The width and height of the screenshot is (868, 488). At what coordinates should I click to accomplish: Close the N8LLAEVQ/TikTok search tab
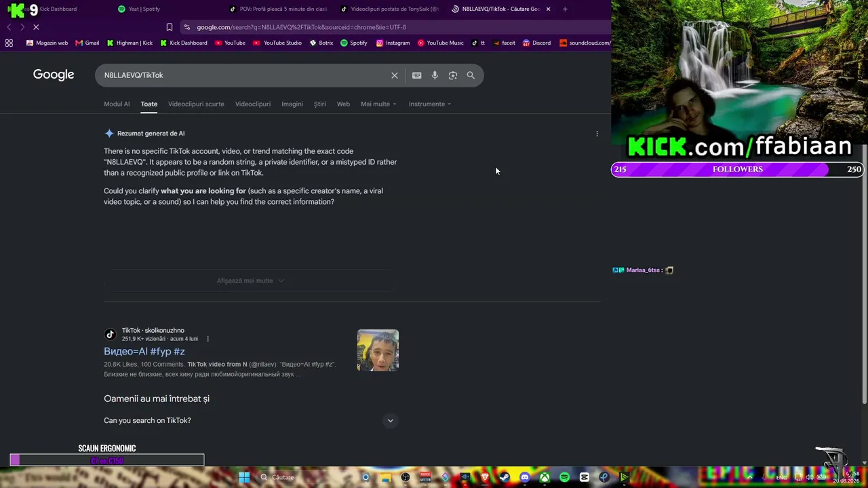coord(548,9)
